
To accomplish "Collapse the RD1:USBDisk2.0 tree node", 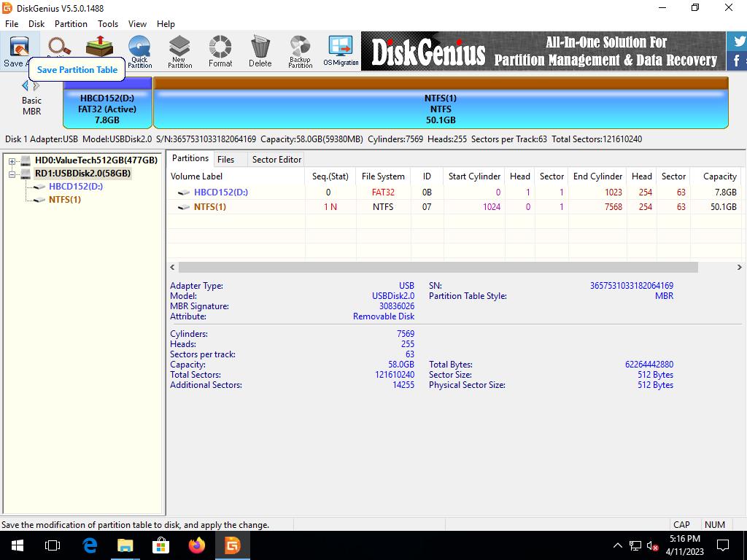I will (12, 174).
